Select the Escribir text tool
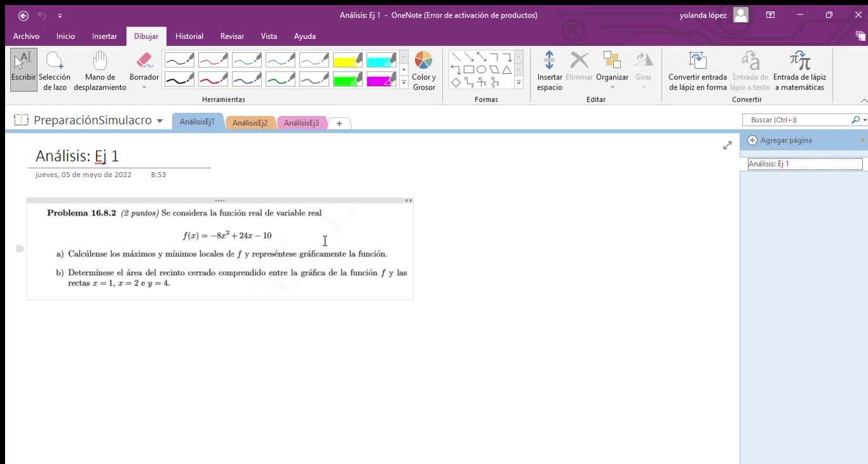 point(23,69)
